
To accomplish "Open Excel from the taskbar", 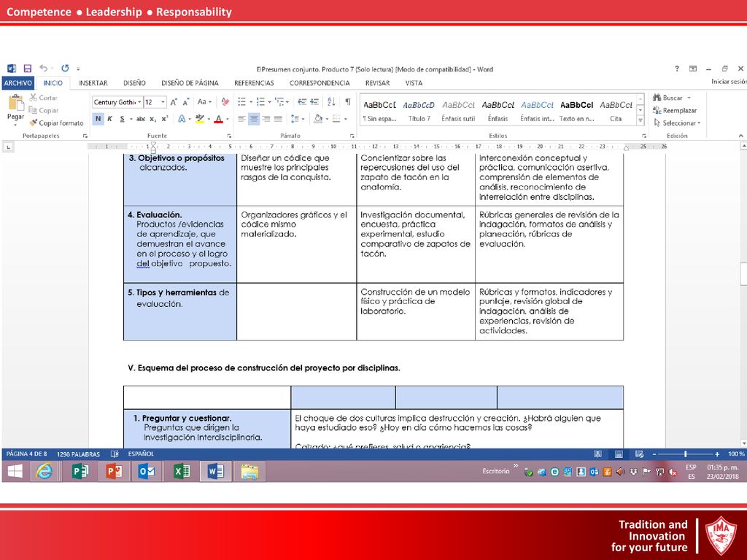I will pos(182,472).
